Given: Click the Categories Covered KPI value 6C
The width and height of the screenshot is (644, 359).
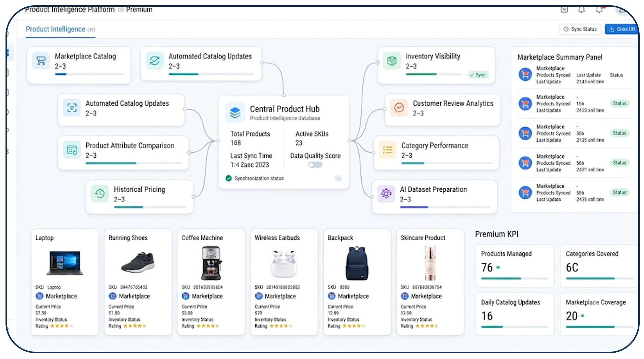Looking at the screenshot, I should (x=572, y=267).
